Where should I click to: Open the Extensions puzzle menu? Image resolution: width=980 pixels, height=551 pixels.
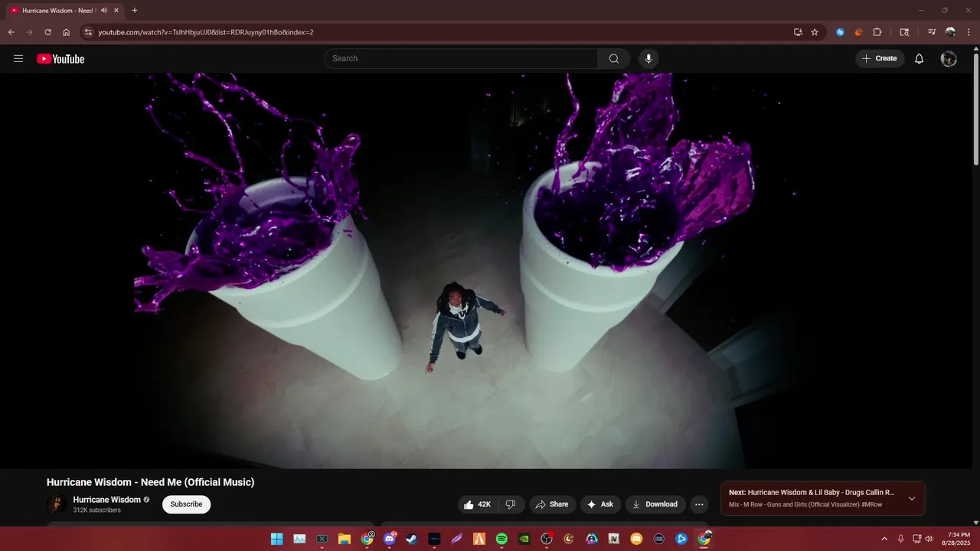click(877, 32)
